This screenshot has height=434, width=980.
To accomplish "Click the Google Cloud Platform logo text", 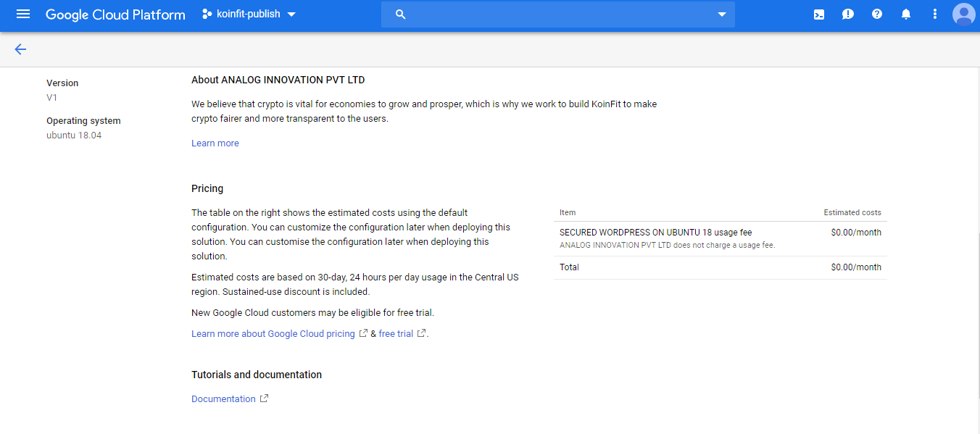I will pyautogui.click(x=115, y=14).
